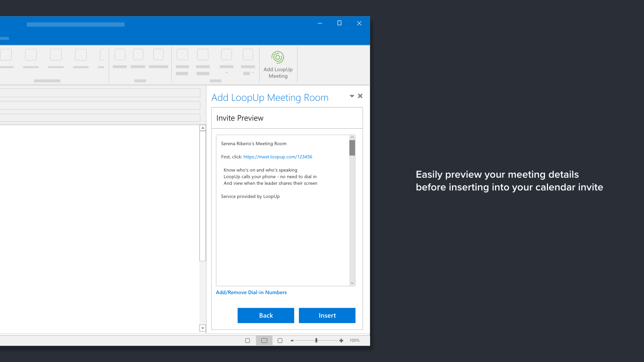Viewport: 644px width, 362px height.
Task: Click the message body scrollbar down arrow
Action: click(203, 328)
